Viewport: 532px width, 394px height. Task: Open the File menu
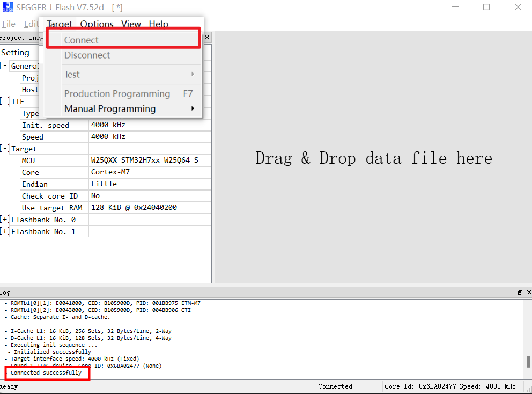tap(9, 24)
